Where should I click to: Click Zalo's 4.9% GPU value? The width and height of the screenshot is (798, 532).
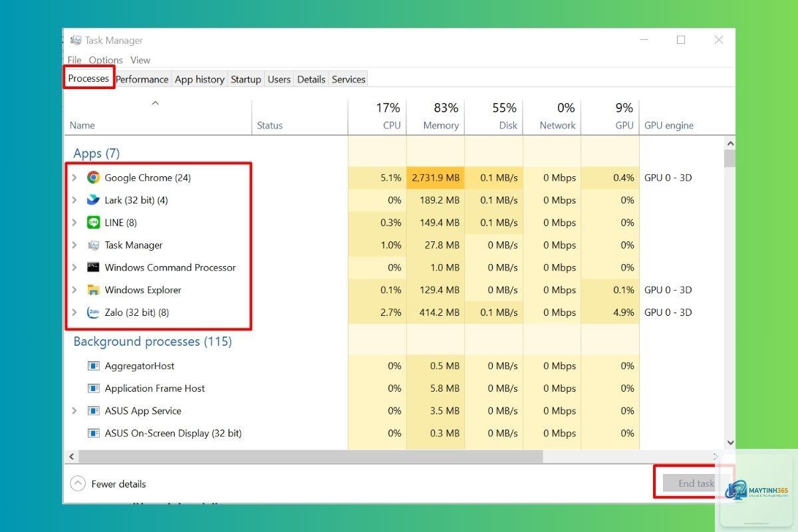[623, 313]
